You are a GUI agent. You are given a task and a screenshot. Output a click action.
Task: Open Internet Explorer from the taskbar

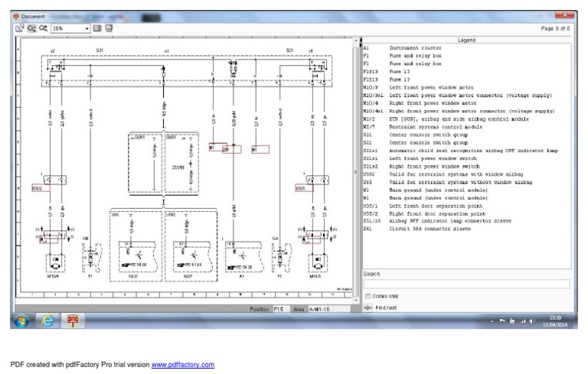pyautogui.click(x=47, y=321)
